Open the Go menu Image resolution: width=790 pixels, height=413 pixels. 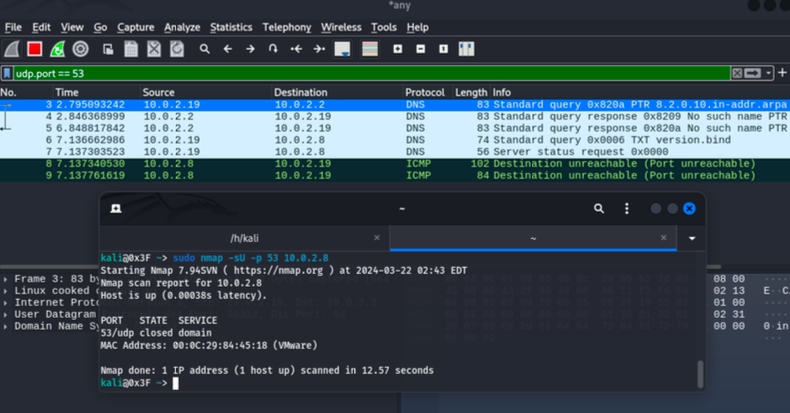coord(100,27)
